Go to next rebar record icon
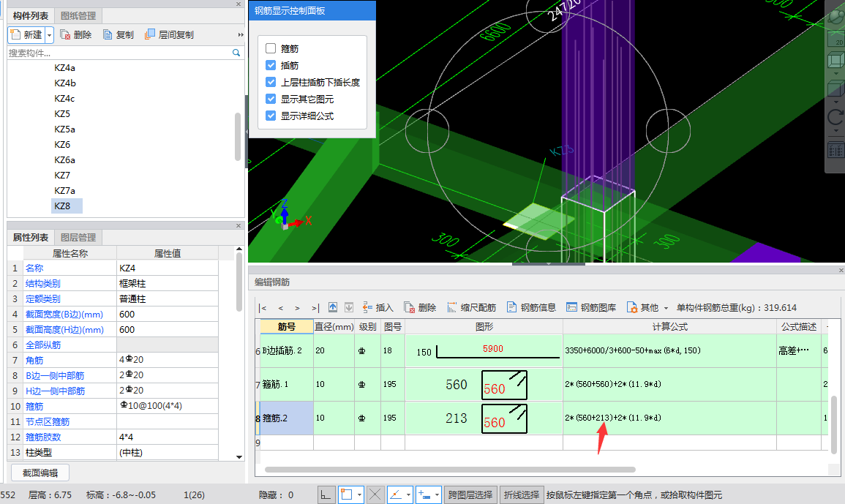 [x=298, y=308]
